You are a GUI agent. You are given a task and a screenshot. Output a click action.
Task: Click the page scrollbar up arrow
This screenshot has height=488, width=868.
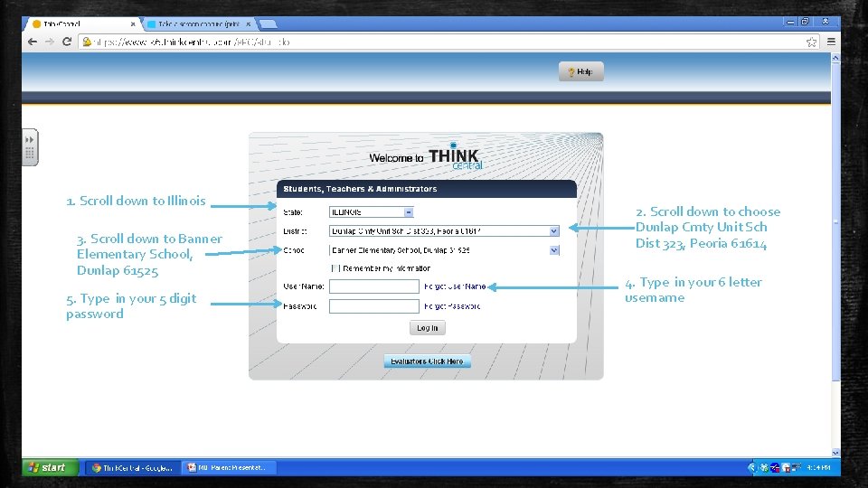tap(835, 58)
